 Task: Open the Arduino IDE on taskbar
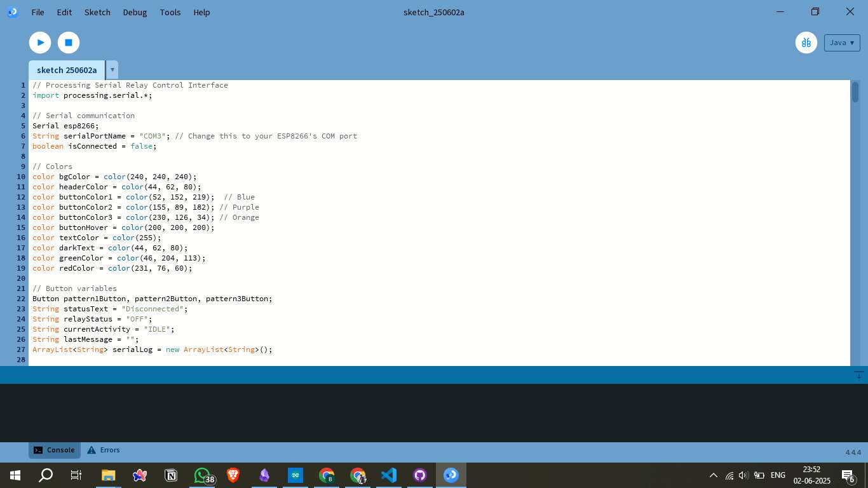(x=295, y=475)
